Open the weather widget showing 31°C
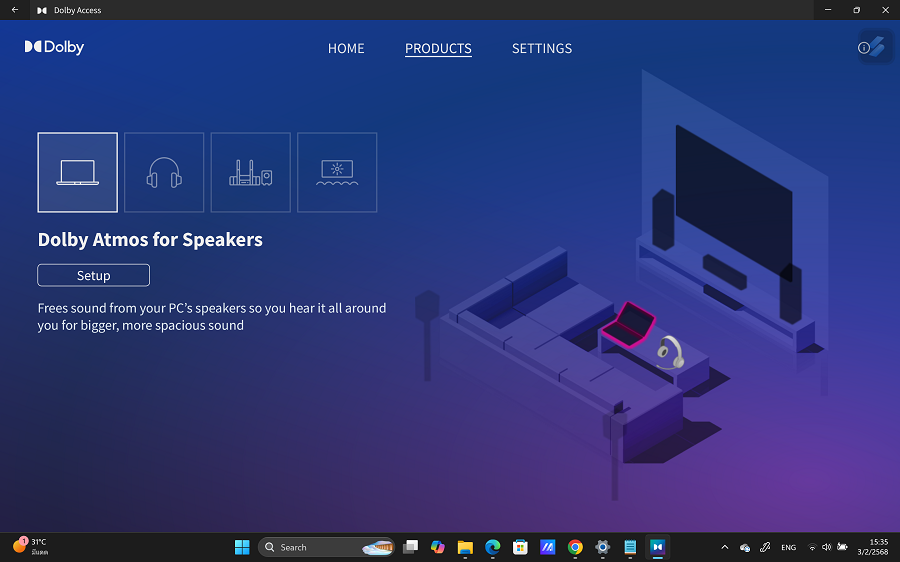The width and height of the screenshot is (900, 562). click(x=30, y=546)
